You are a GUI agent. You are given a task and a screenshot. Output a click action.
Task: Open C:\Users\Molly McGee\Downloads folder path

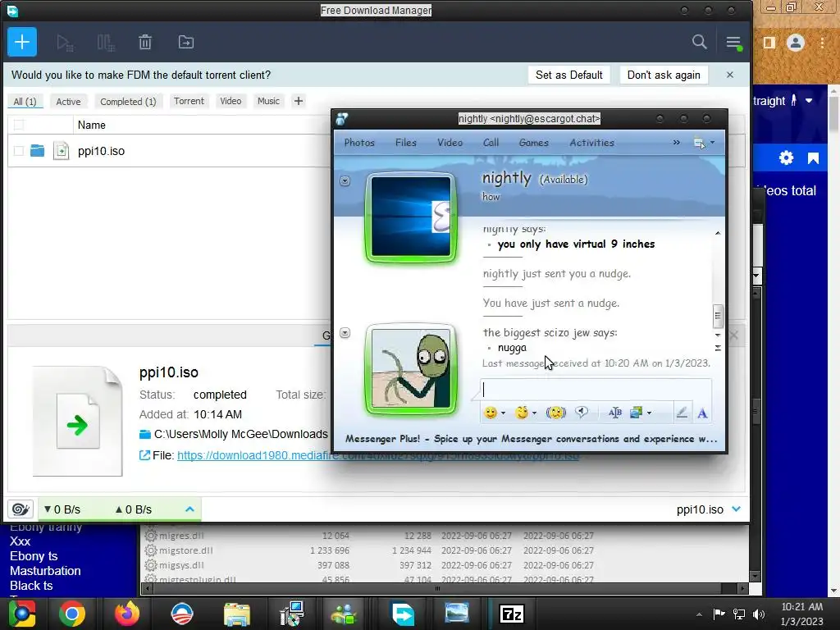pos(241,434)
